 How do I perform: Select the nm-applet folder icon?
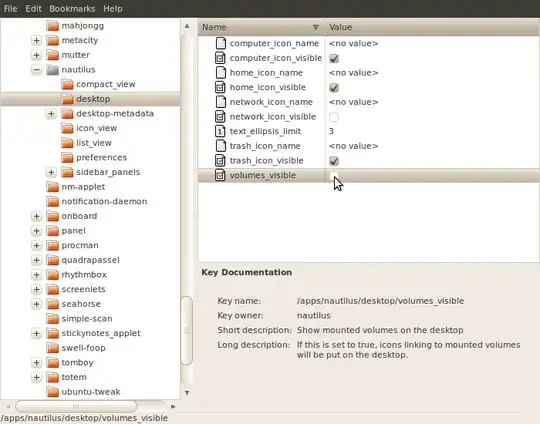[x=53, y=187]
